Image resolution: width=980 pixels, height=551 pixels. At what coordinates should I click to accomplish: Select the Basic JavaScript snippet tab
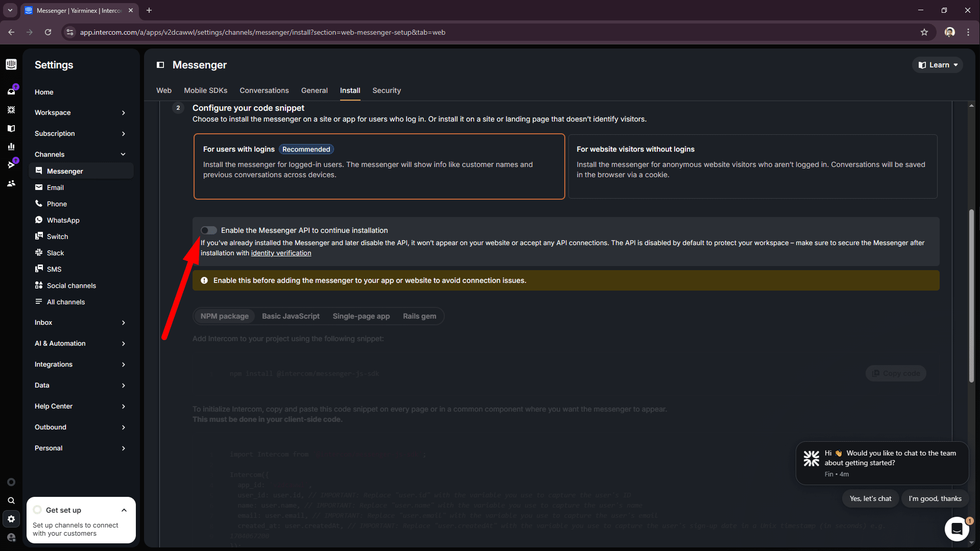291,316
